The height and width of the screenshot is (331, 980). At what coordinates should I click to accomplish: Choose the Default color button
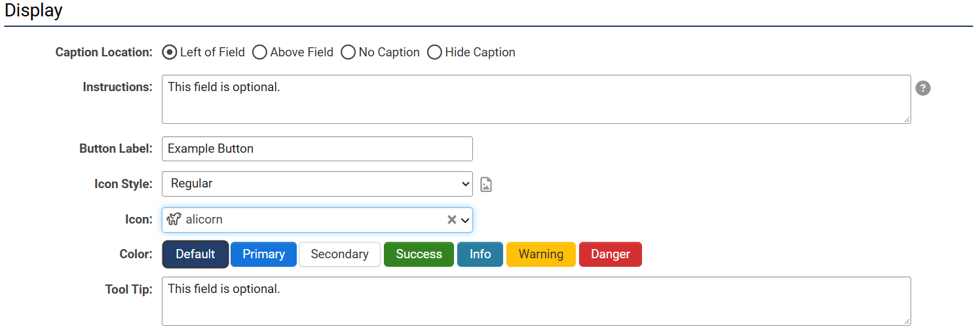pos(195,254)
